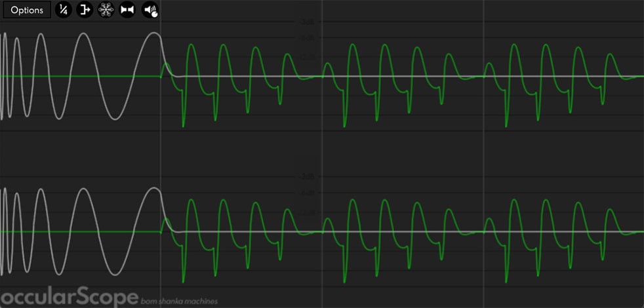Image resolution: width=644 pixels, height=308 pixels.
Task: Open the Options menu
Action: [x=27, y=10]
